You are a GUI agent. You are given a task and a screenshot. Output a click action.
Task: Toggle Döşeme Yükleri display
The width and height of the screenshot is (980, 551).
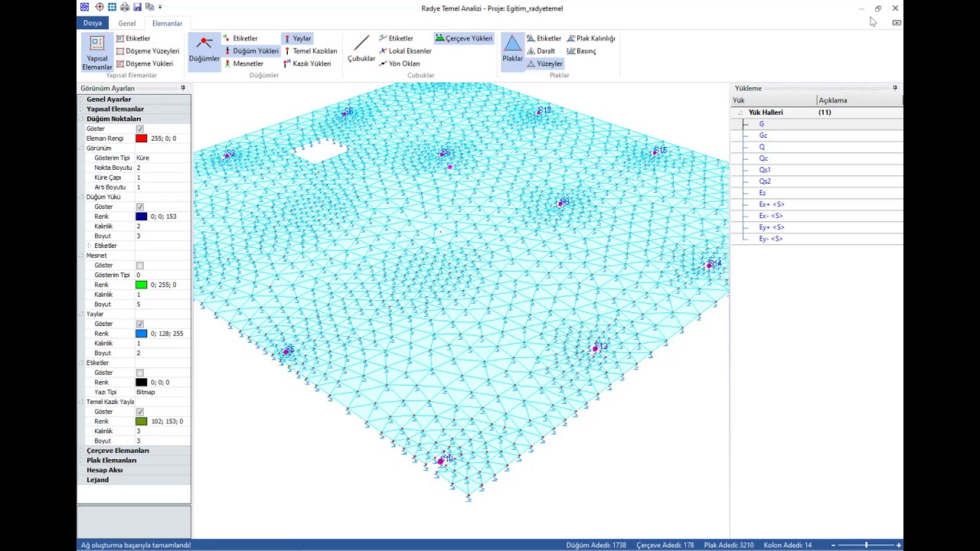point(145,64)
